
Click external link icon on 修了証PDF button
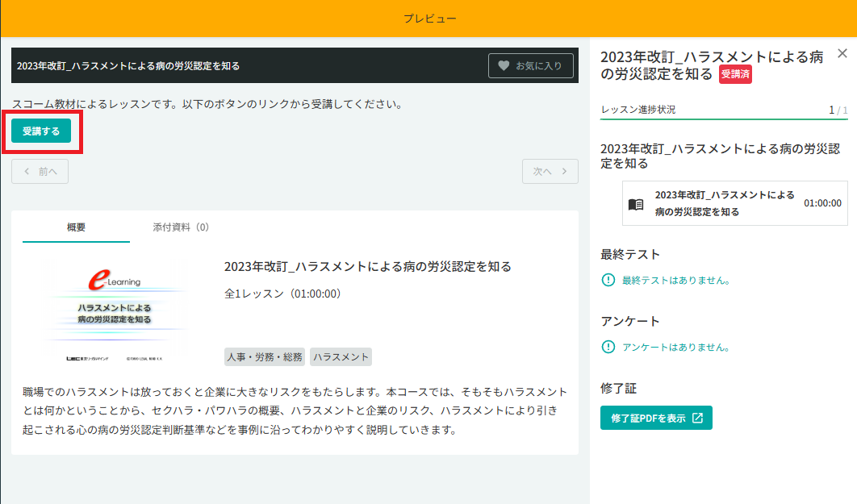click(x=697, y=418)
